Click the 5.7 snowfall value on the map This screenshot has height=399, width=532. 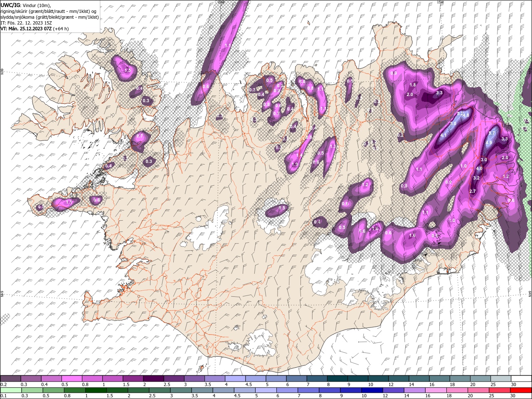[492, 133]
